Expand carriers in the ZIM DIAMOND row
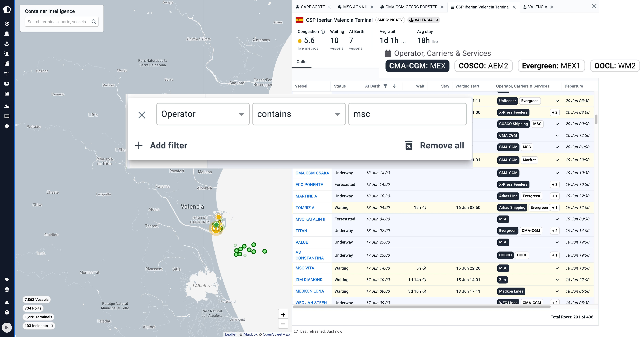The image size is (644, 337). [557, 280]
